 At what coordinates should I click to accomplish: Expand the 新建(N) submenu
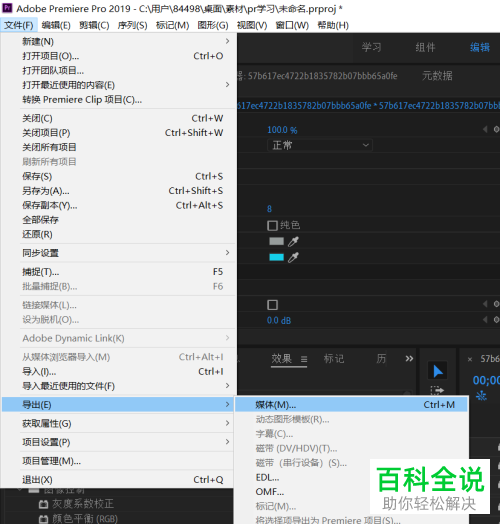118,41
